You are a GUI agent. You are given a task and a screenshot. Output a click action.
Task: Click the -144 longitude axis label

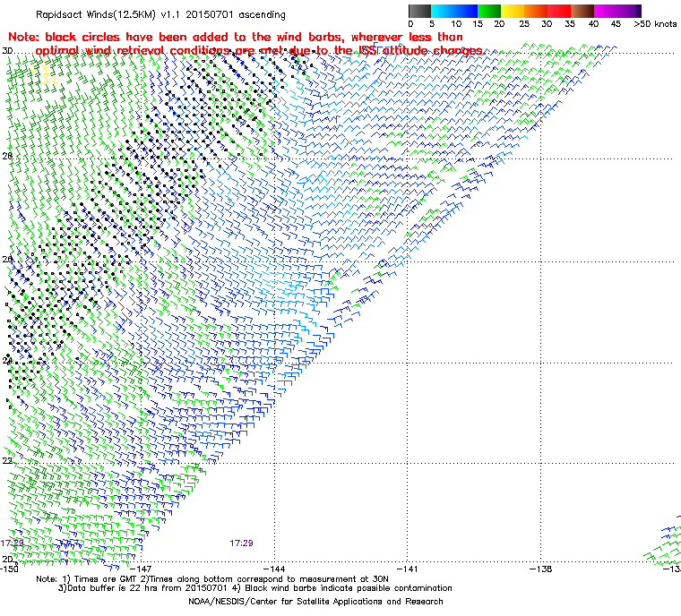click(x=273, y=569)
